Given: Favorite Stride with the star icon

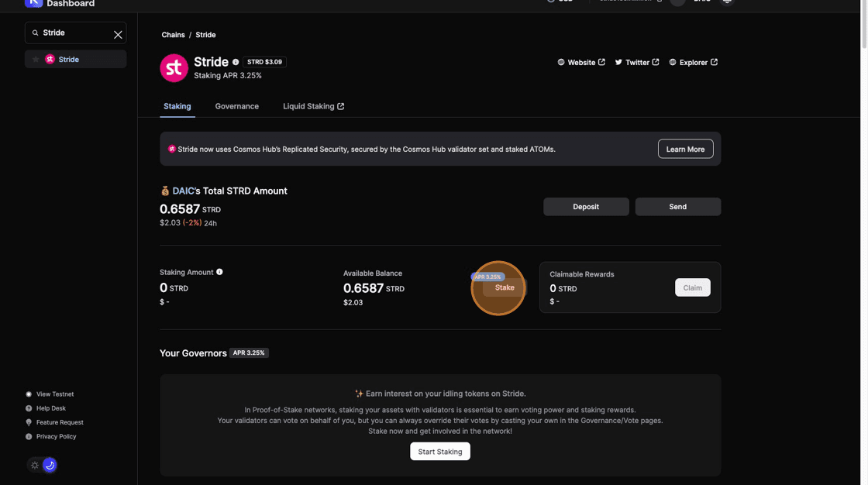Looking at the screenshot, I should (x=36, y=60).
